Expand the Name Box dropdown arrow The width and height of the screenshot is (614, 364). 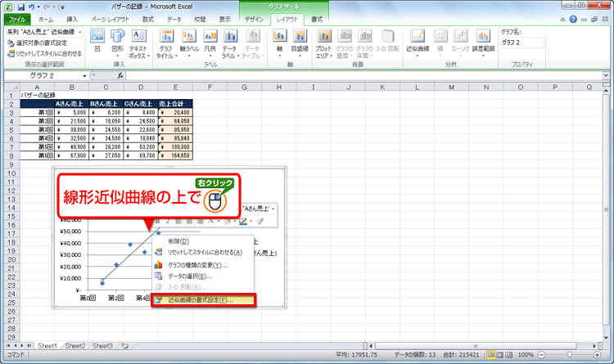(x=84, y=75)
